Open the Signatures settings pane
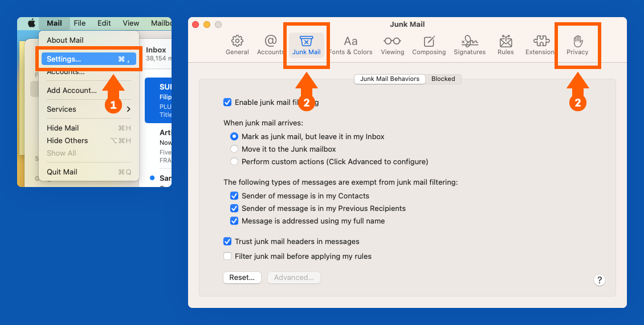The width and height of the screenshot is (644, 325). click(470, 45)
